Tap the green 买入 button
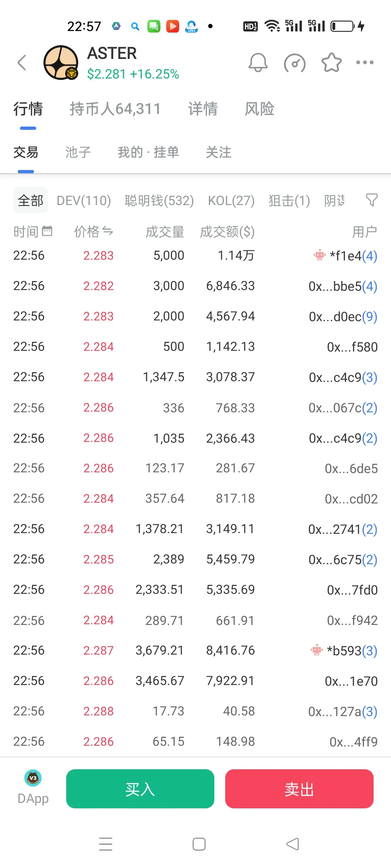 [140, 788]
